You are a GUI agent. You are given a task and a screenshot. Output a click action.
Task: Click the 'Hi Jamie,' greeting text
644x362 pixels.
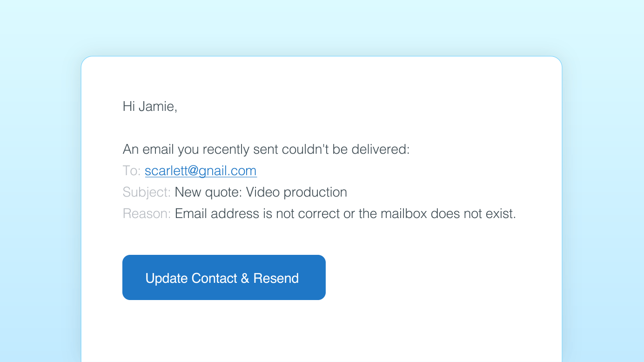pyautogui.click(x=150, y=107)
